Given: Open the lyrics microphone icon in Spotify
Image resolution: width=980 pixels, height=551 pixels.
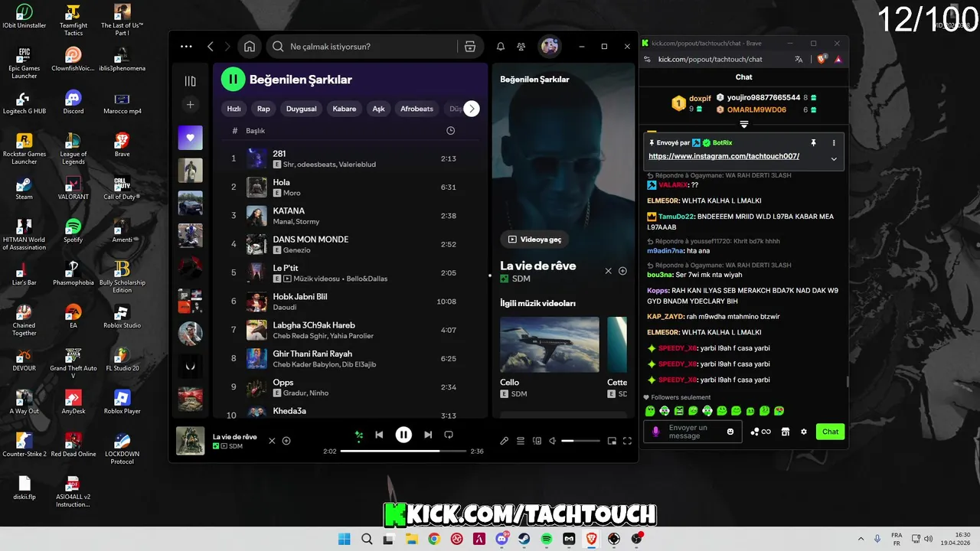Looking at the screenshot, I should tap(504, 441).
